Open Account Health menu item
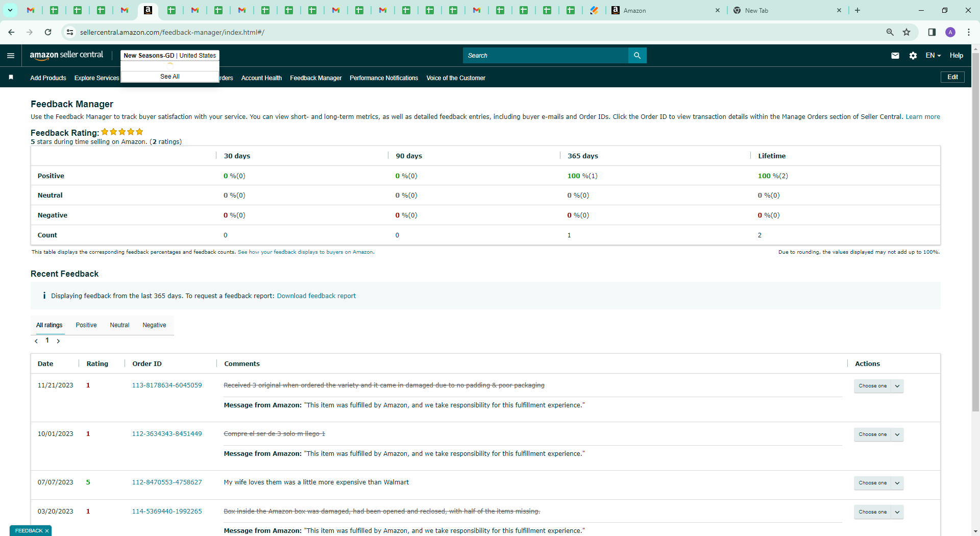Screen dimensions: 980x536 (261, 78)
